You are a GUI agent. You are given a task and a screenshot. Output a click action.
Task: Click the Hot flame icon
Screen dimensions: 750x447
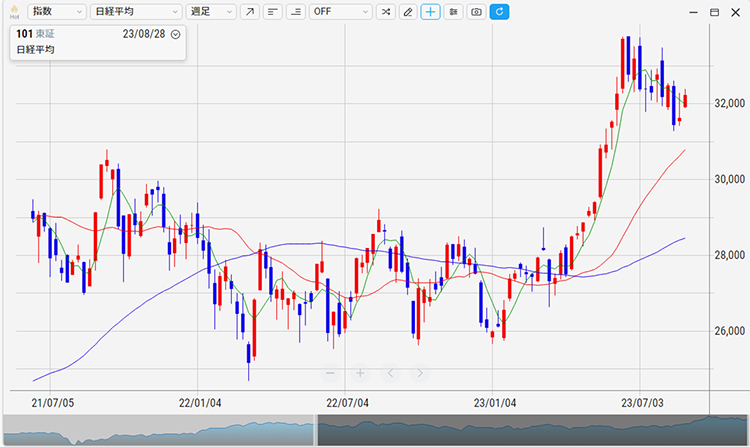tap(14, 12)
